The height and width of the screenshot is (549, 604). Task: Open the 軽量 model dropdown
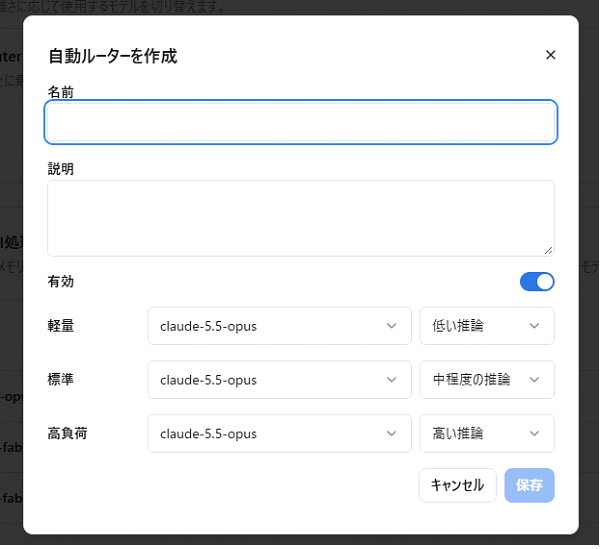(282, 328)
